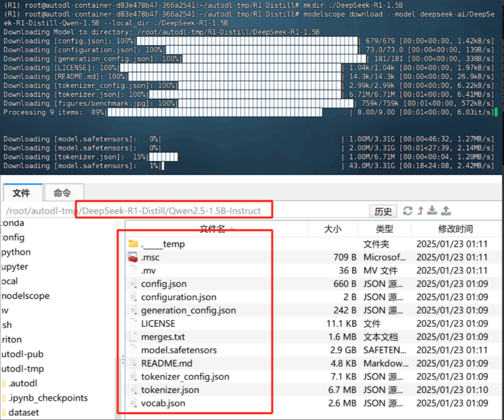The width and height of the screenshot is (504, 420).
Task: Click the upload file icon
Action: click(x=446, y=211)
